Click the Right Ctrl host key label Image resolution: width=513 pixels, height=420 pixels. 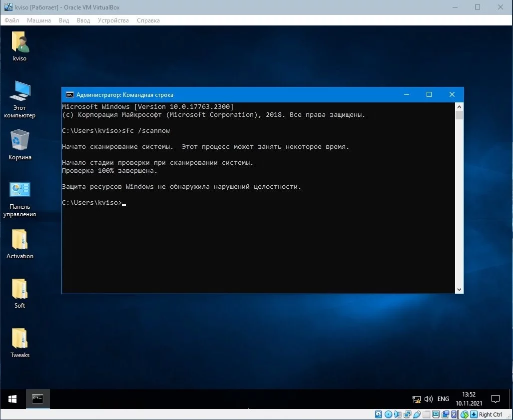pos(490,415)
